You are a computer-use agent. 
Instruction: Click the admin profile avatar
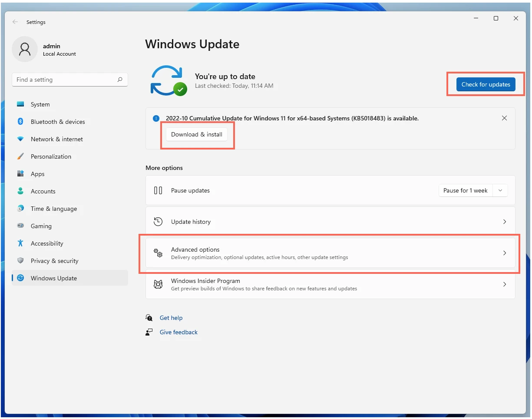25,49
